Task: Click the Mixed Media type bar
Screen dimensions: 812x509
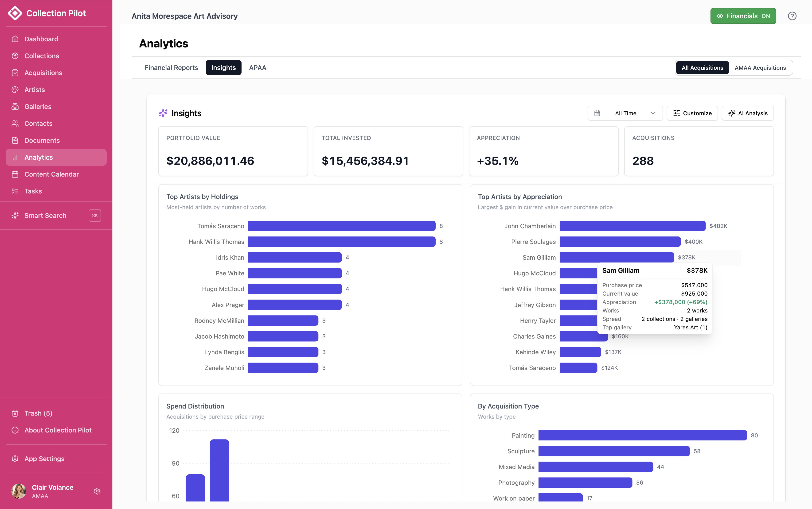Action: click(x=596, y=467)
